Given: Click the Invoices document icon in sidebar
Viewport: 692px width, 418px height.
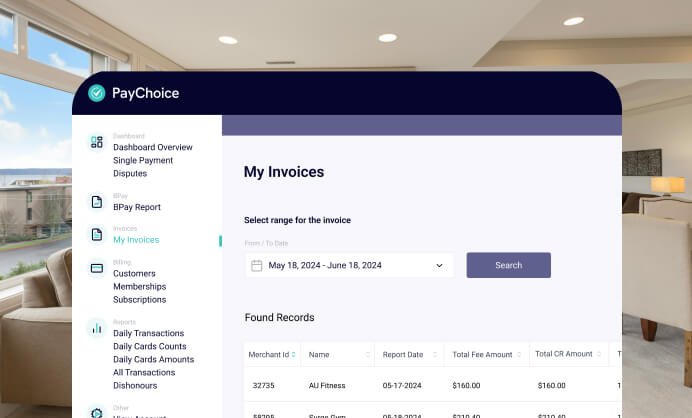Looking at the screenshot, I should tap(97, 234).
